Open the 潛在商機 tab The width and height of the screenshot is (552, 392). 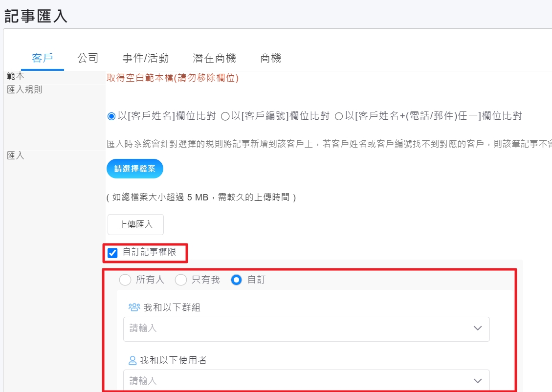coord(214,58)
